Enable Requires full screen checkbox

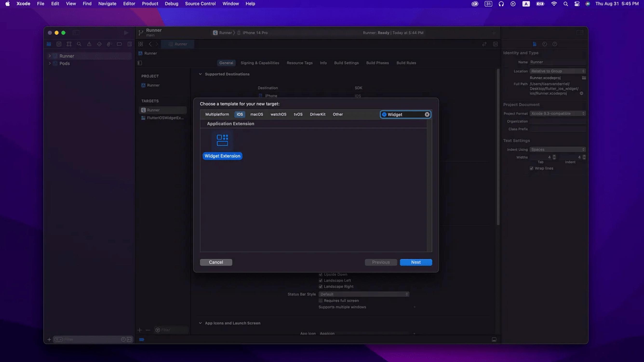pyautogui.click(x=321, y=301)
